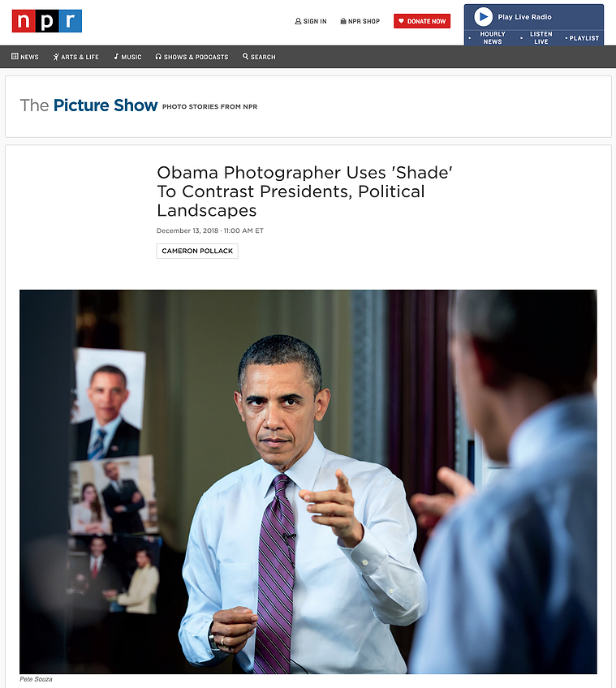This screenshot has height=688, width=616.
Task: Expand the Listen Live option
Action: [x=537, y=38]
